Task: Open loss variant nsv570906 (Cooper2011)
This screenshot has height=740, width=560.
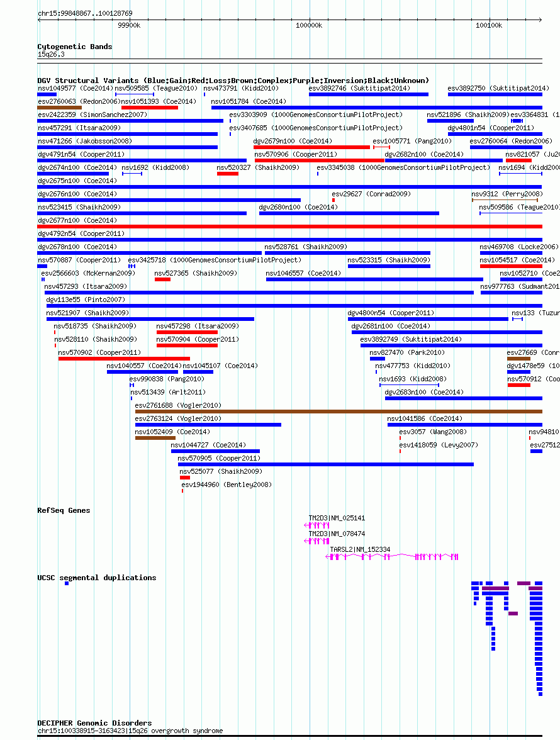Action: [320, 160]
